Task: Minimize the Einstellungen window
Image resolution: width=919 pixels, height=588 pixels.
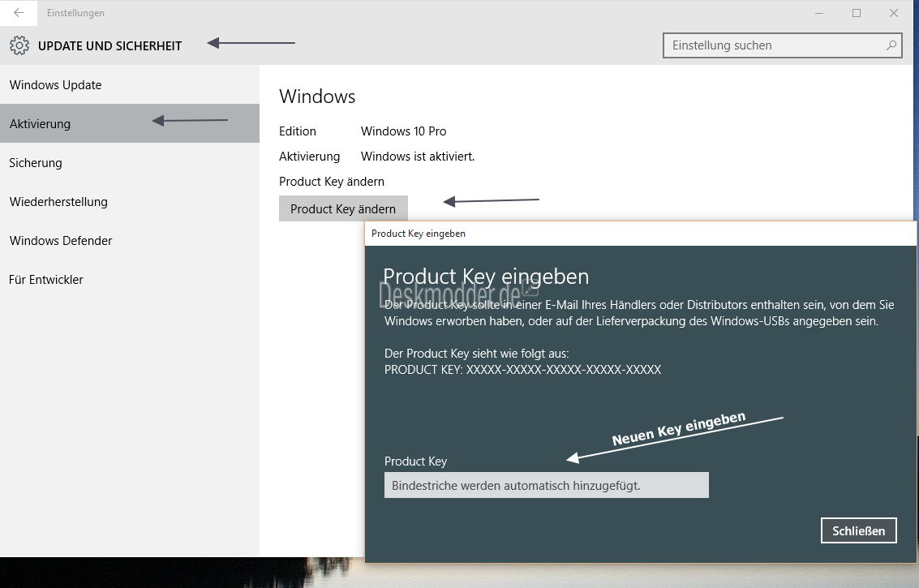Action: (818, 13)
